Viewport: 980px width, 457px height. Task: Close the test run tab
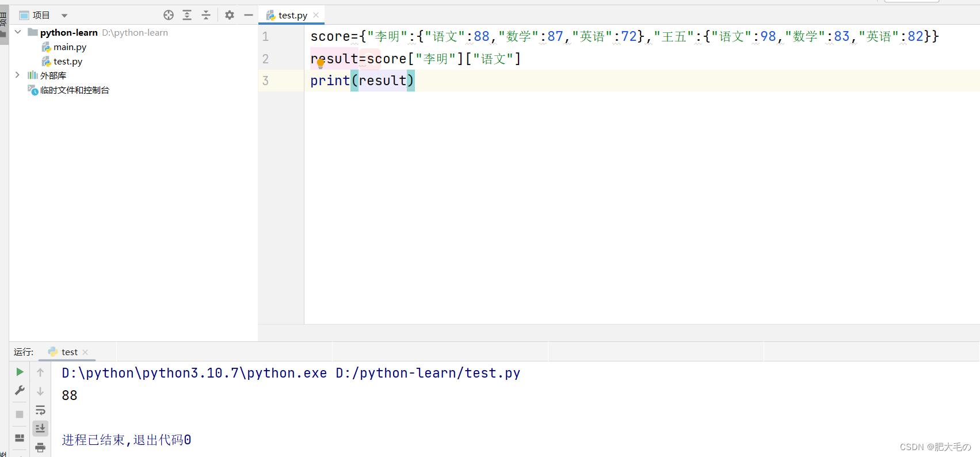85,352
